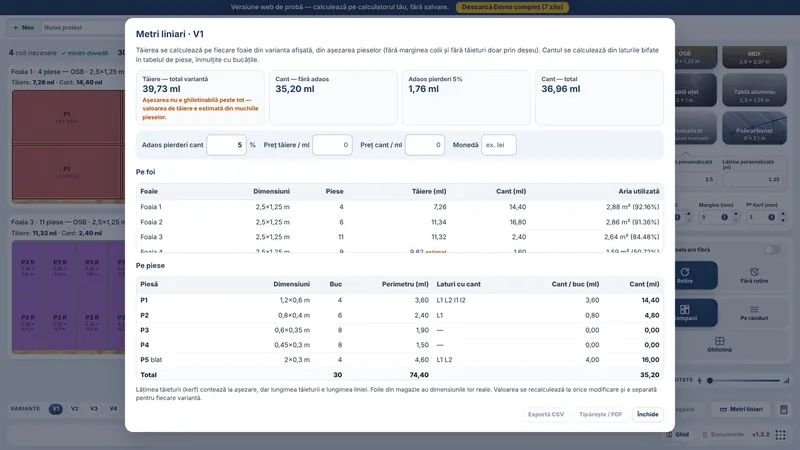Click the Foaia 3 row in Pe foi table
The image size is (800, 450).
(x=399, y=237)
